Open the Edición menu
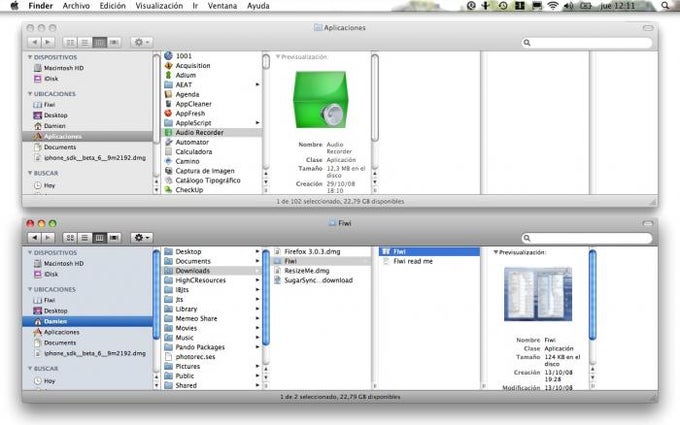 pos(112,6)
